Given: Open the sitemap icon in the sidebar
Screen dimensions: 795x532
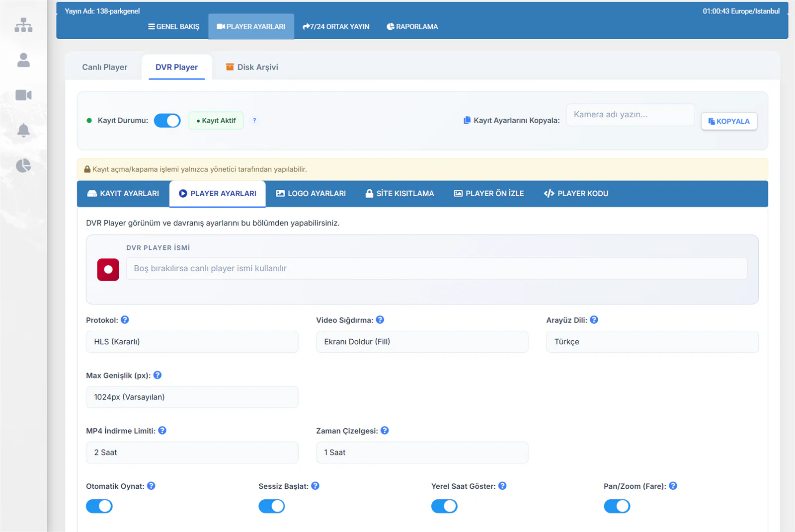Looking at the screenshot, I should 23,25.
